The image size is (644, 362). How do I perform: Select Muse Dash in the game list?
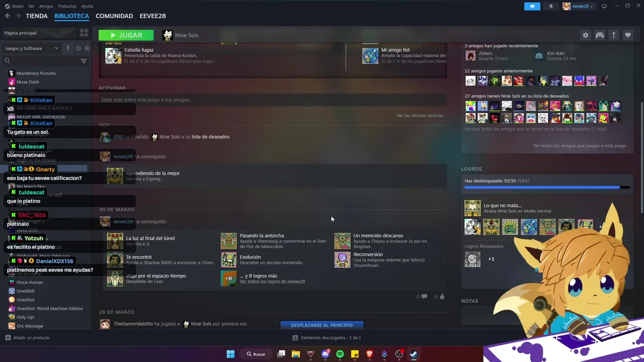pyautogui.click(x=28, y=82)
